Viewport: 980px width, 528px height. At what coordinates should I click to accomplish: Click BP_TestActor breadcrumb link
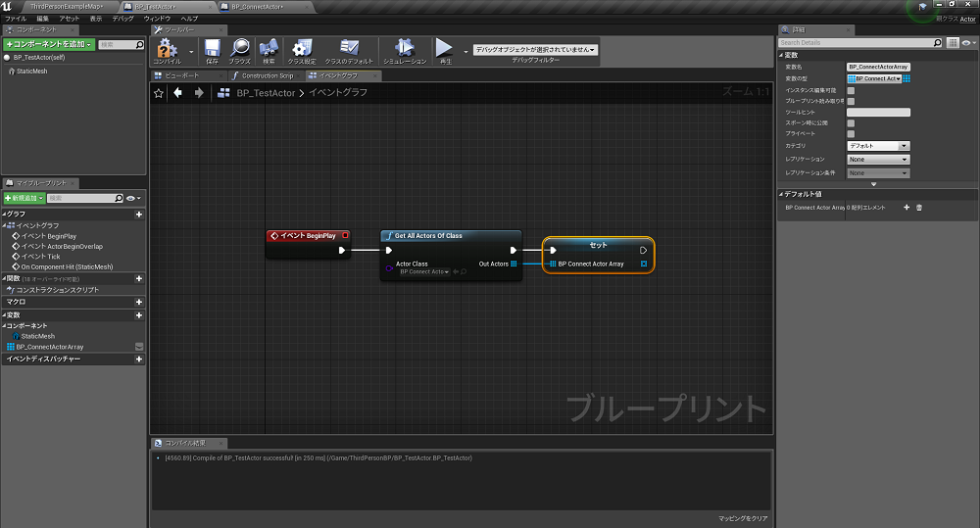point(266,92)
